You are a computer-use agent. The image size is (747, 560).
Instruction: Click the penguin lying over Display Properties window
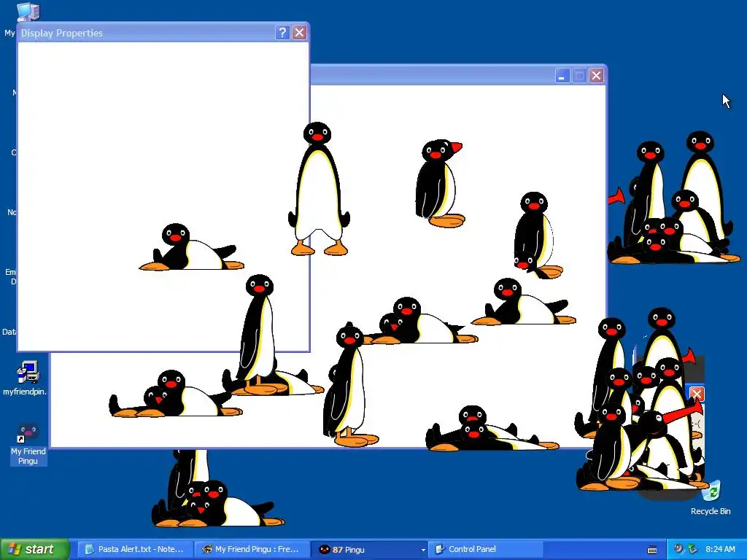click(192, 246)
